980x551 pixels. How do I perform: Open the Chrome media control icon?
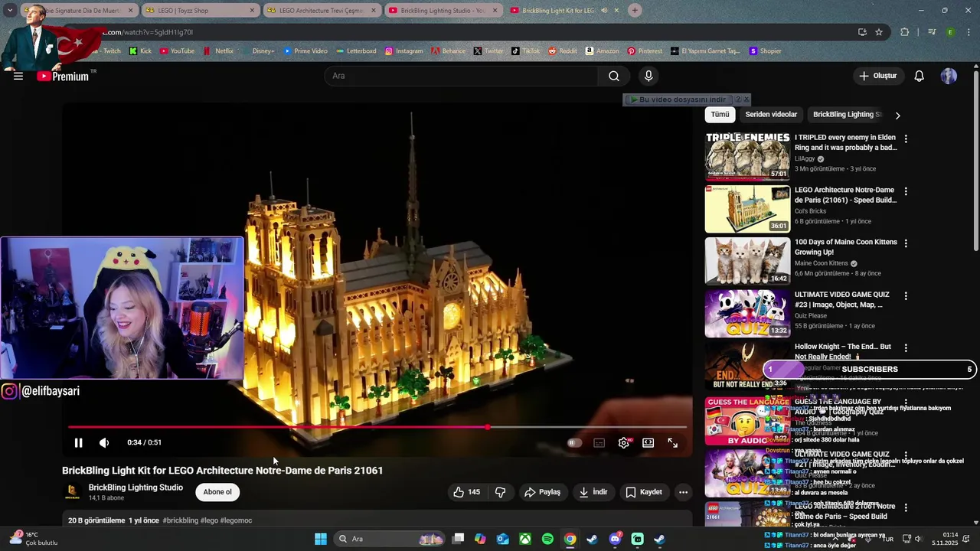932,32
